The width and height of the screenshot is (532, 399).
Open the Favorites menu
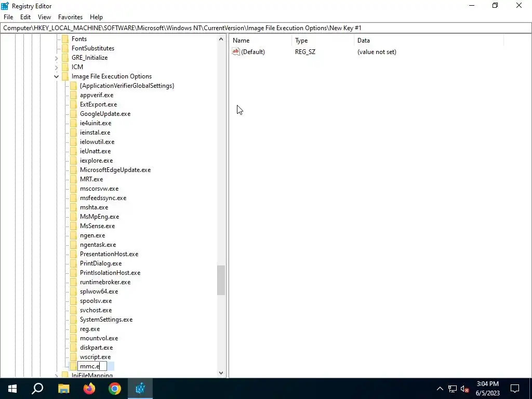[70, 17]
